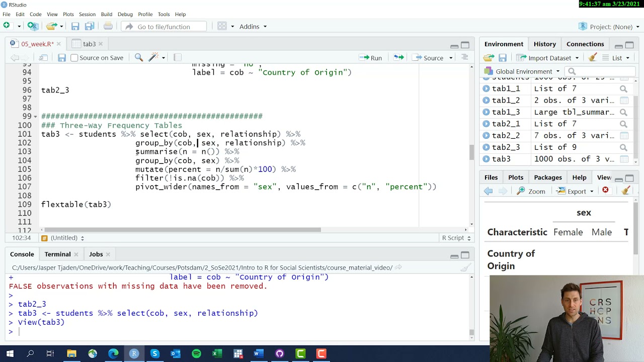Save the current script in editor toolbar
Viewport: 644px width, 362px height.
[61, 58]
